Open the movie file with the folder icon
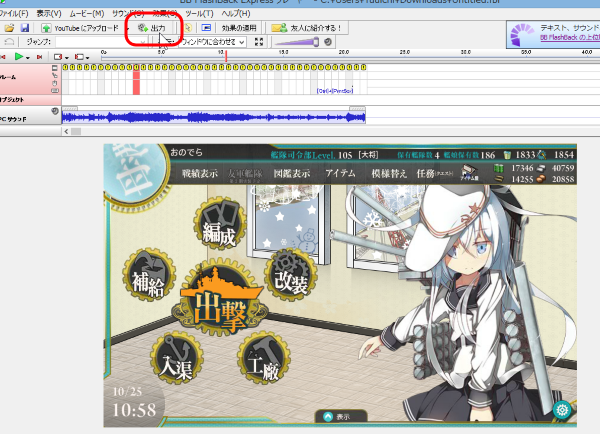The height and width of the screenshot is (434, 600). pos(10,28)
